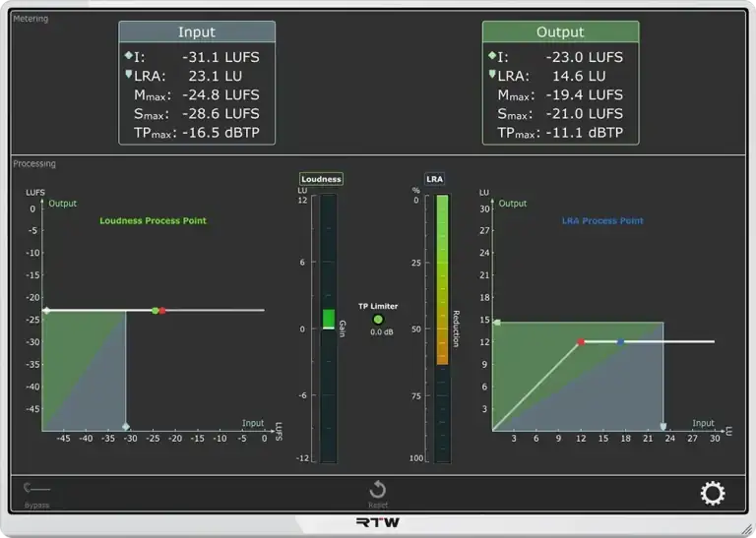Click the Reduction label beside LRA meter
The height and width of the screenshot is (538, 756).
point(456,329)
